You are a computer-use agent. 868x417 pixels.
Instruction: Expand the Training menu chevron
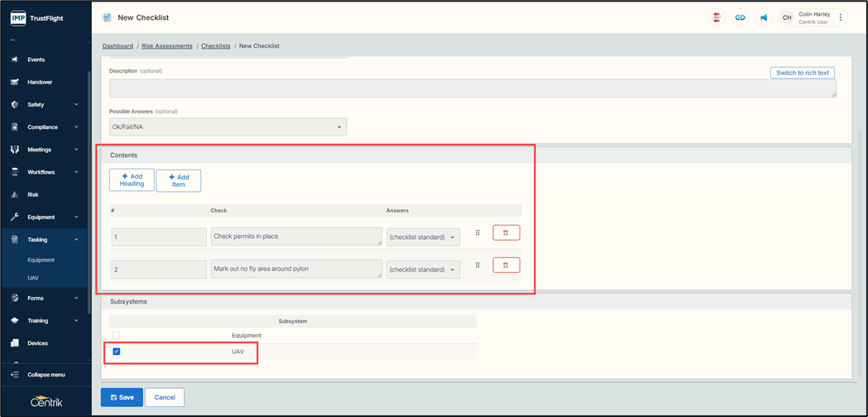tap(76, 321)
